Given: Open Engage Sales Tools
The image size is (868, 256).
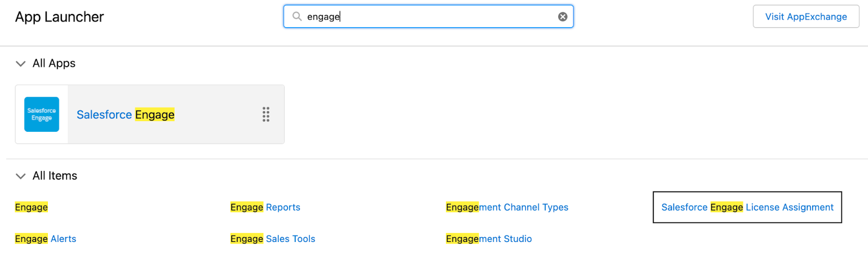Looking at the screenshot, I should (x=273, y=239).
